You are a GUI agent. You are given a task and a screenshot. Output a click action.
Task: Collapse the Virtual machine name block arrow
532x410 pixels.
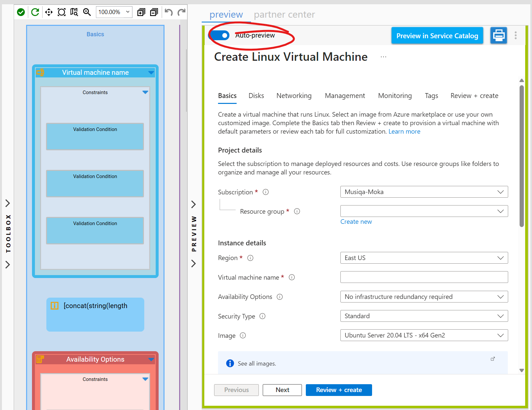click(x=151, y=73)
